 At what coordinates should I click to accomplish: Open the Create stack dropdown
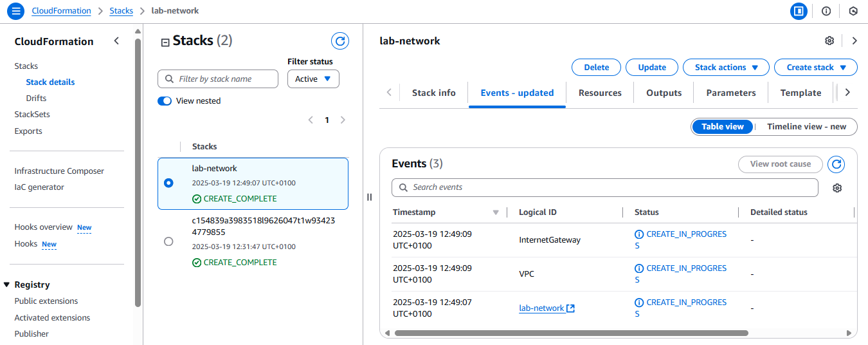816,68
